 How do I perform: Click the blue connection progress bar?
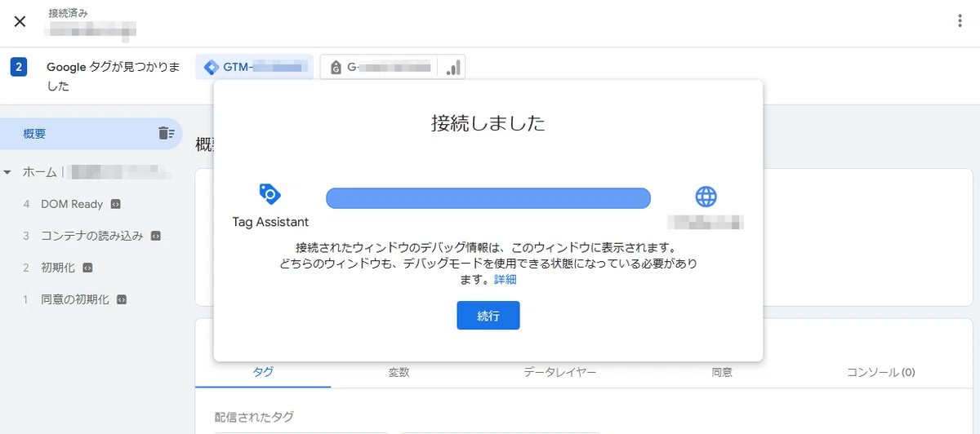tap(488, 197)
